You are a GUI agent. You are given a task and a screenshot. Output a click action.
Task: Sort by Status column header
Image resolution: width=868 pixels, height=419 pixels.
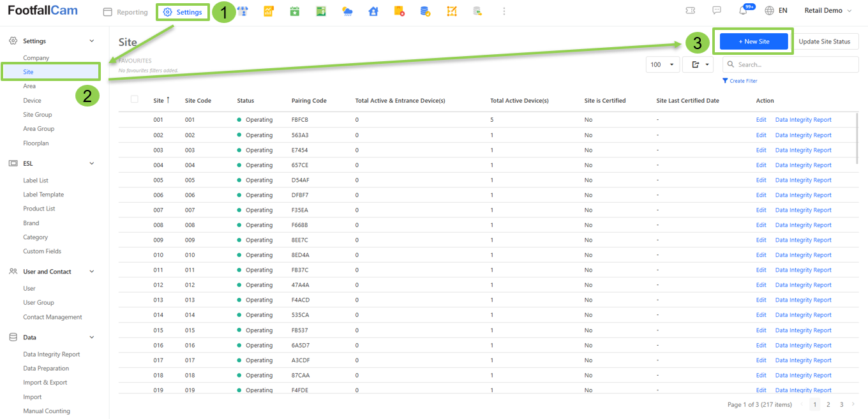tap(245, 101)
